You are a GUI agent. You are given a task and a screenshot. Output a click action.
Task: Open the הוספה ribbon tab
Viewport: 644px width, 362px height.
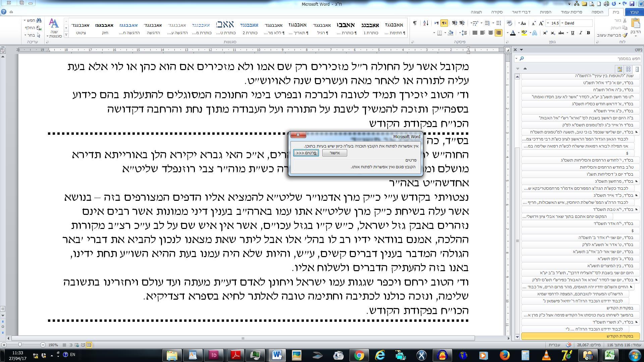coord(597,12)
